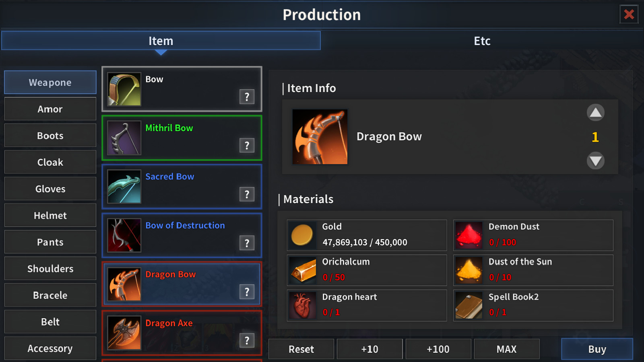Decrease quantity with the down arrow
Screen dimensions: 644x362
click(x=595, y=161)
